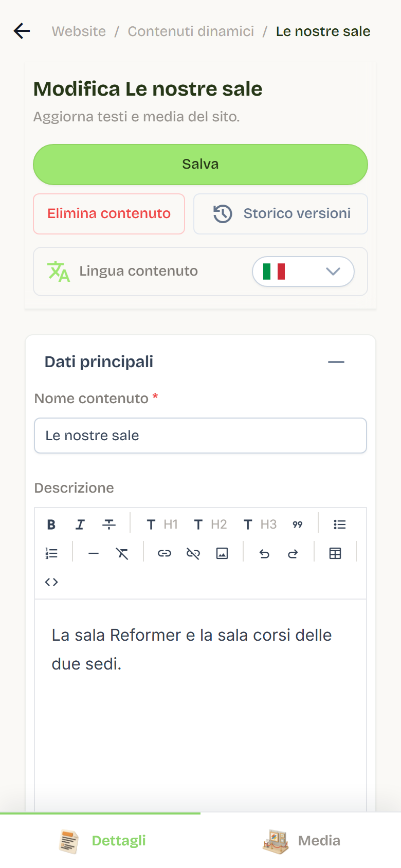
Task: Click into the description text area
Action: [200, 706]
